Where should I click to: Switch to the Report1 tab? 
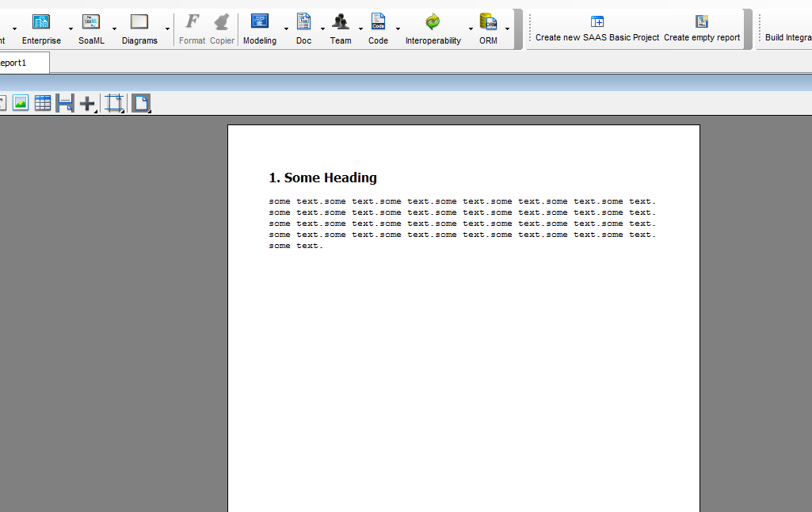[24, 63]
